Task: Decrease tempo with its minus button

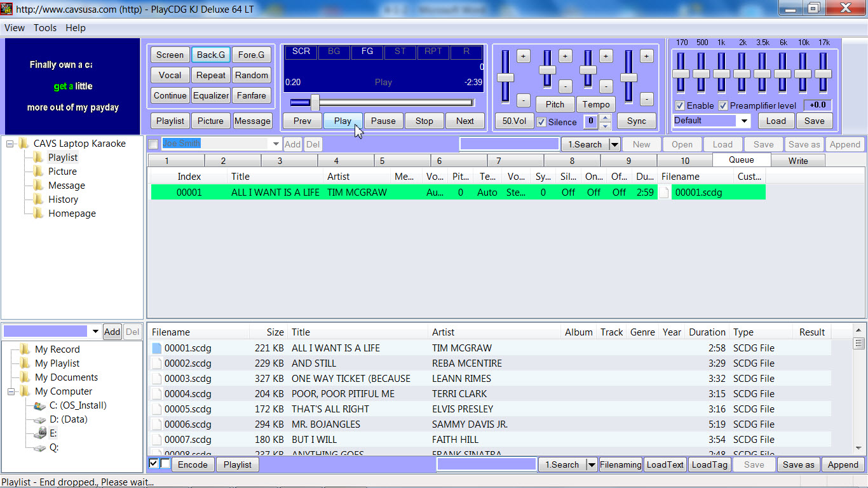Action: 606,86
